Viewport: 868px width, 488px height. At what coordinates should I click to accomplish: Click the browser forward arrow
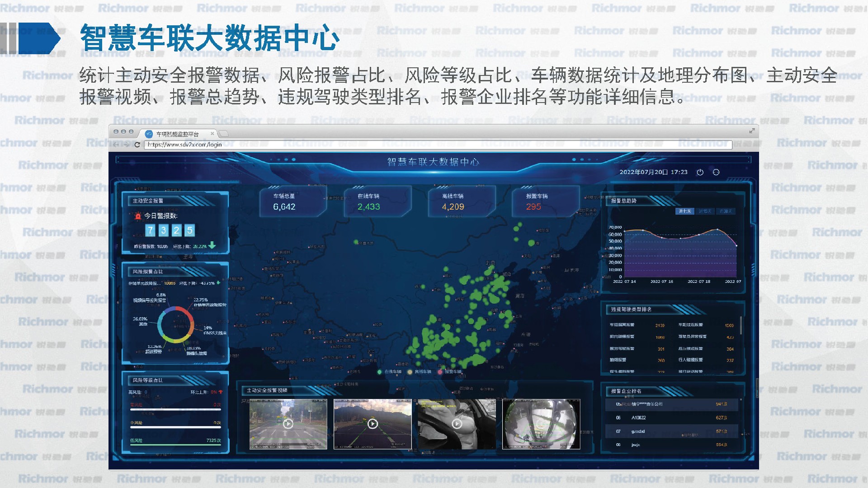tap(126, 145)
